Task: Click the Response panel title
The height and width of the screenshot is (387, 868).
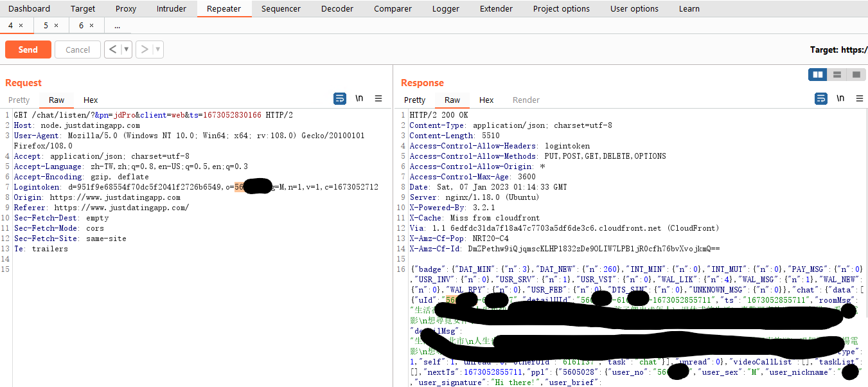Action: [422, 82]
